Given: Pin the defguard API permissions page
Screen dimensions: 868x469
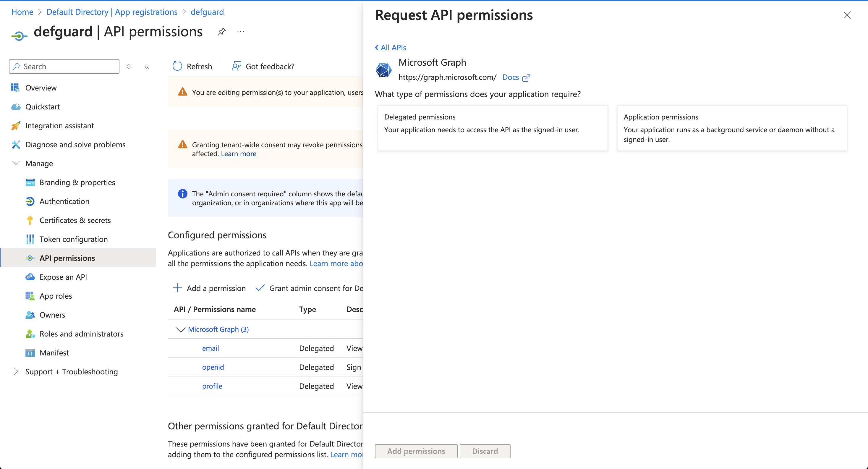Looking at the screenshot, I should (221, 32).
